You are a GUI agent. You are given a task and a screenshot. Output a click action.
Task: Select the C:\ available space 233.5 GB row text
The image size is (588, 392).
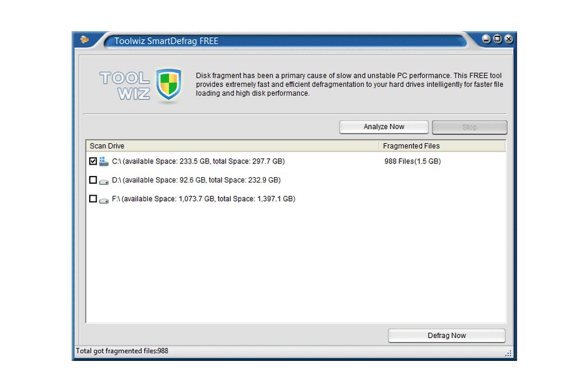pyautogui.click(x=198, y=161)
